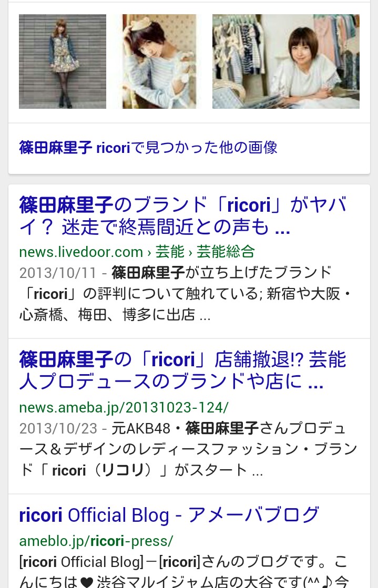Screen dimensions: 378x588
Task: Open 篠田麻里子 ricoriで見つかった他の画像 link
Action: [148, 148]
